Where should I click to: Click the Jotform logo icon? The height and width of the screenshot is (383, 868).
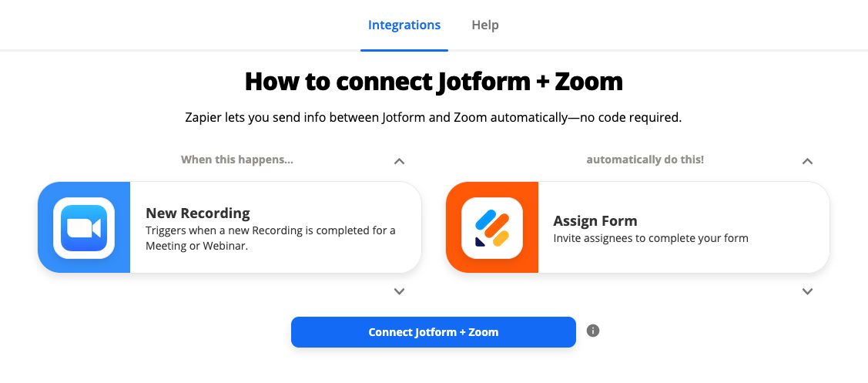(492, 227)
